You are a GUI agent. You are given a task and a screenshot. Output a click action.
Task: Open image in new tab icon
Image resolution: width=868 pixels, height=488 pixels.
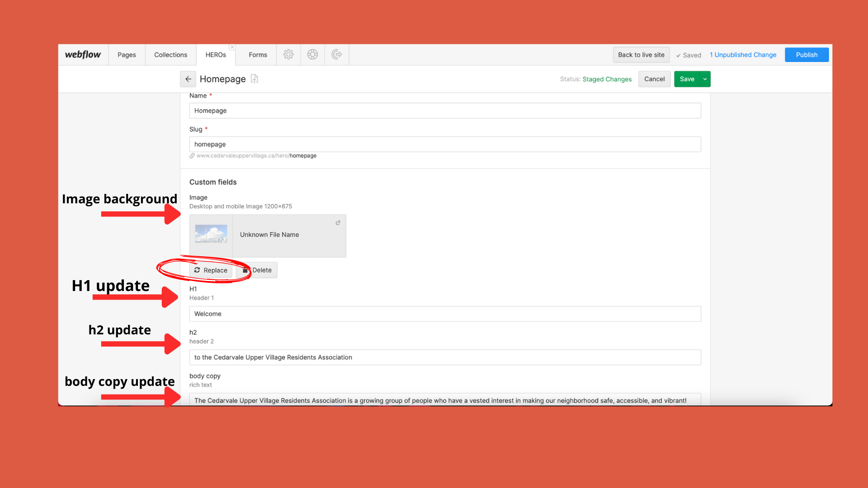click(x=338, y=223)
